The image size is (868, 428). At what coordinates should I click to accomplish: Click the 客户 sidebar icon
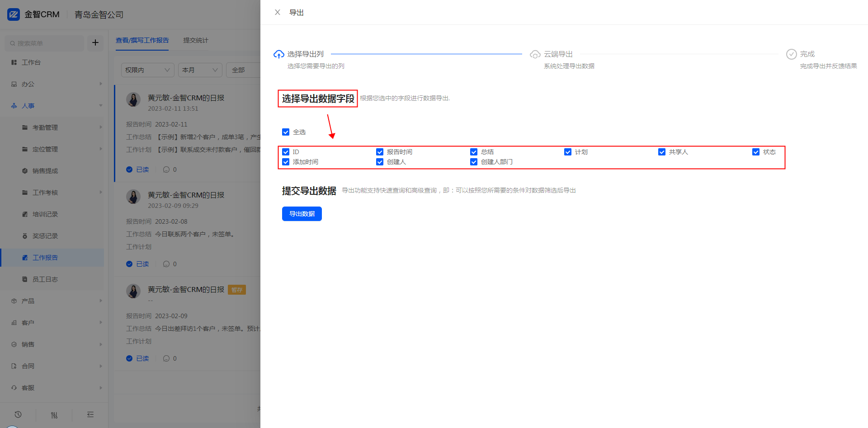[x=14, y=323]
